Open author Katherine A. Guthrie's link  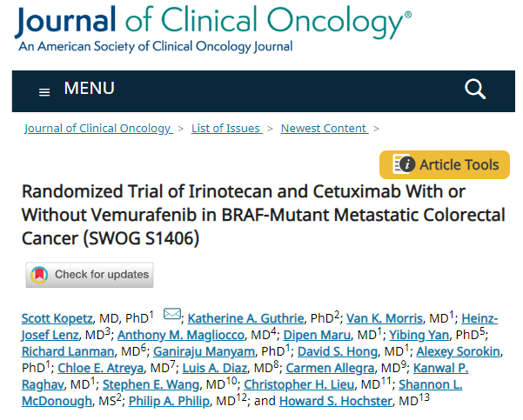(245, 318)
